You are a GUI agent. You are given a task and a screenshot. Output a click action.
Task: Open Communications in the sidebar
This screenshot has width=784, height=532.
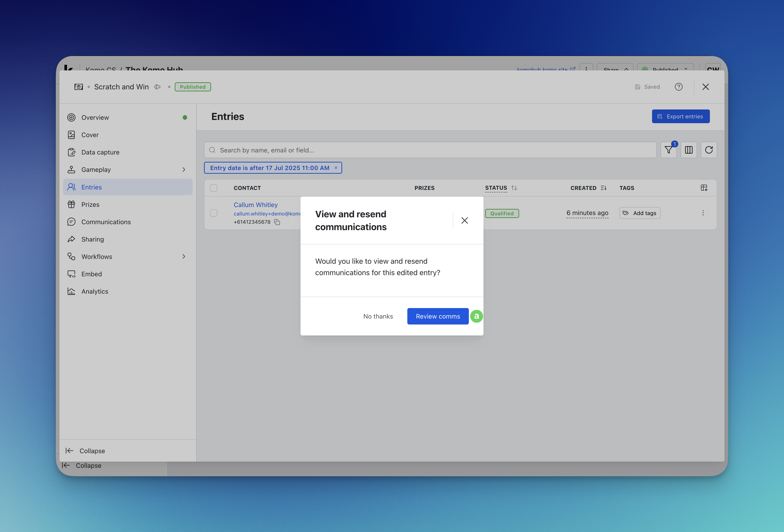click(106, 222)
